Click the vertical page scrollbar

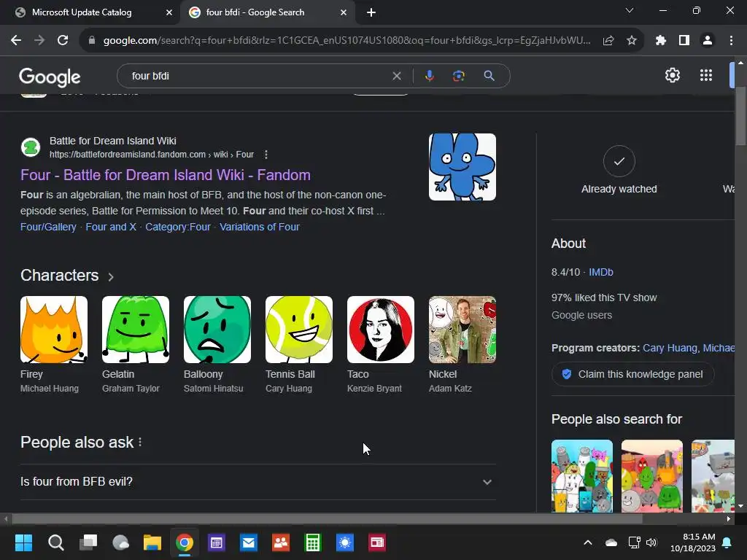click(740, 116)
